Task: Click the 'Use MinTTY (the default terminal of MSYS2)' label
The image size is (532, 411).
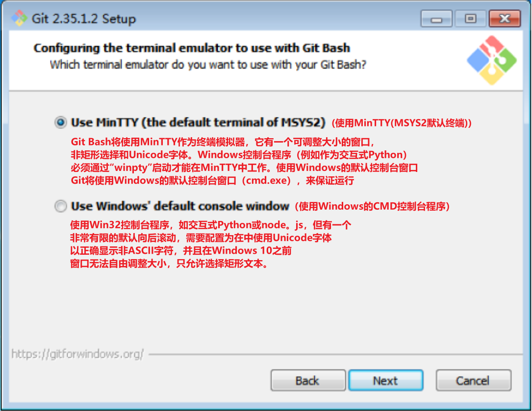Action: [x=198, y=122]
